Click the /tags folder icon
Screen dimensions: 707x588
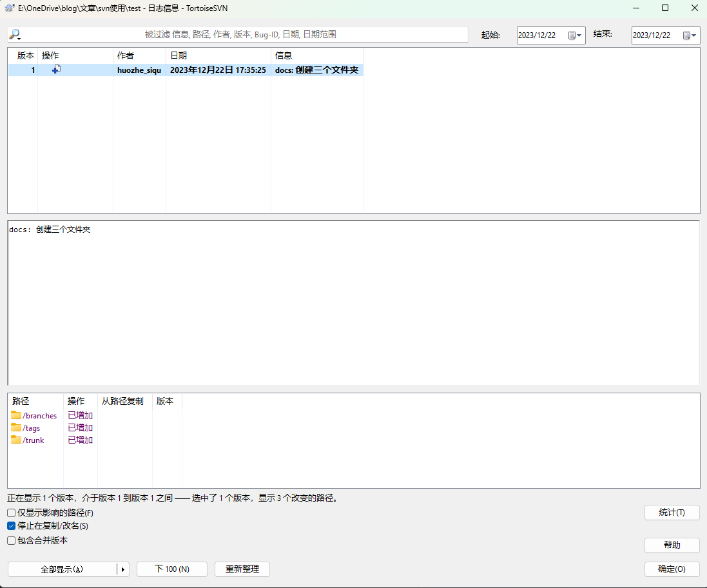16,428
